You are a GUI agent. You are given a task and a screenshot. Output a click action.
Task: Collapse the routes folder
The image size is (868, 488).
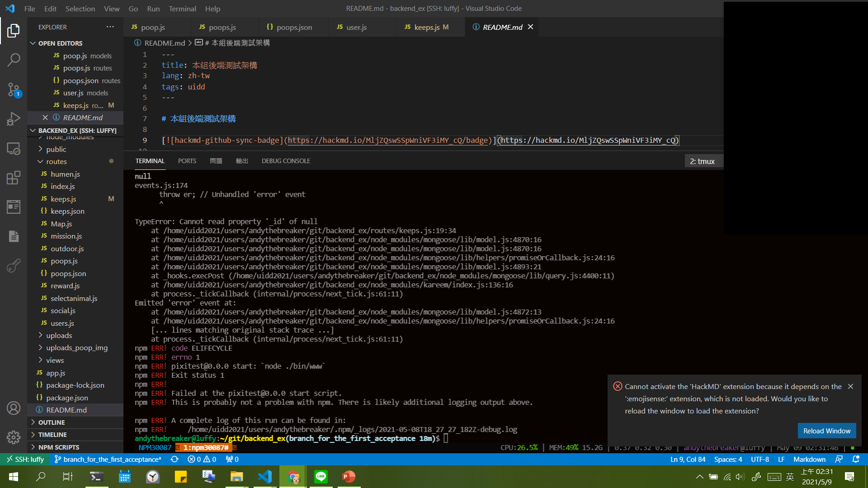[56, 161]
